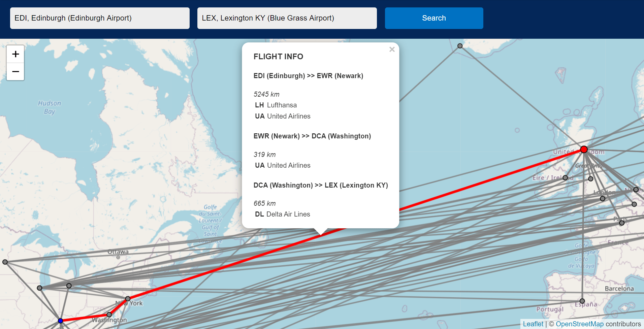The width and height of the screenshot is (644, 329).
Task: Click the DCA to LEX segment heading
Action: coord(321,185)
